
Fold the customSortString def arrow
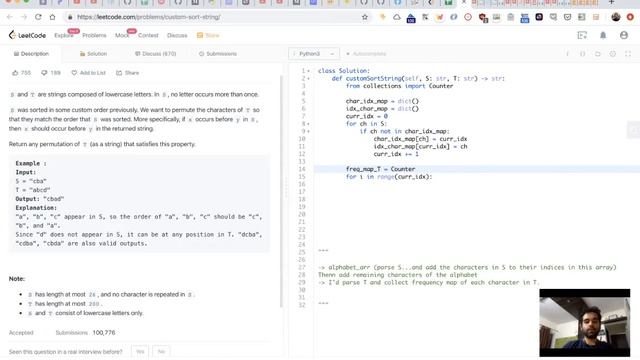click(309, 78)
